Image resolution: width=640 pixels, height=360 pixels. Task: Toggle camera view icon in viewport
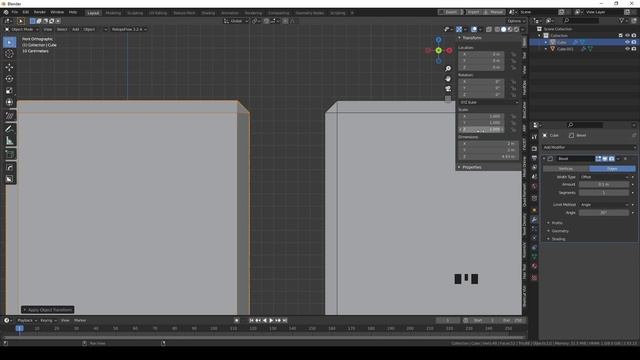[448, 89]
